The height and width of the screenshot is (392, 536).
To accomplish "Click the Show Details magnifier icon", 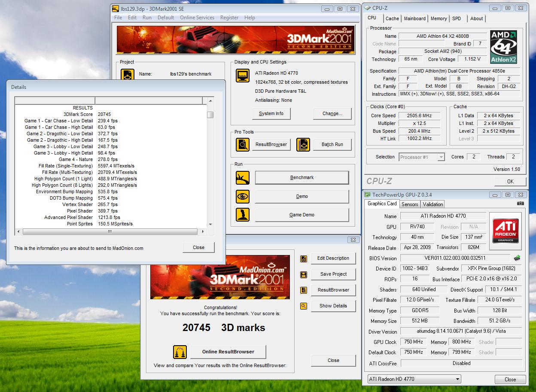I will [x=304, y=306].
